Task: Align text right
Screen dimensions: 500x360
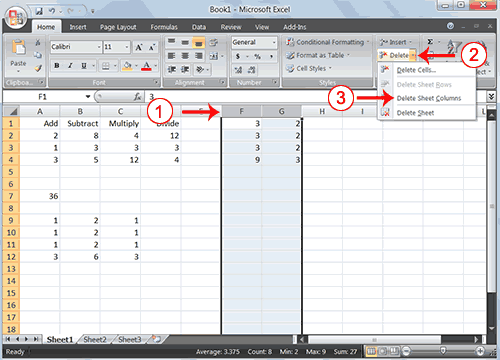Action: tap(199, 56)
